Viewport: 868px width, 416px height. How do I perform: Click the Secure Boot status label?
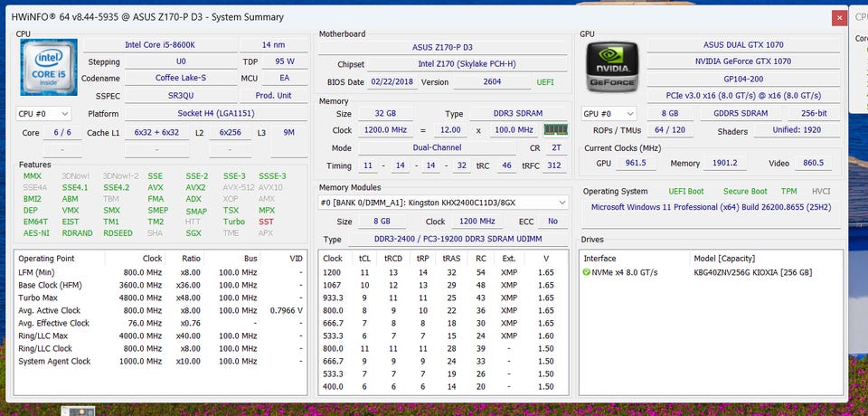point(745,191)
